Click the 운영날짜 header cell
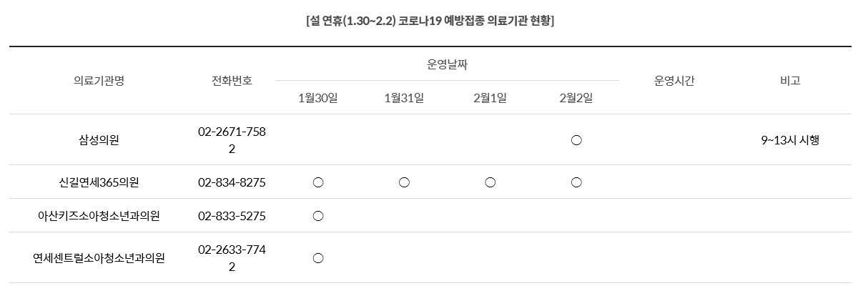The width and height of the screenshot is (868, 301). click(x=447, y=64)
